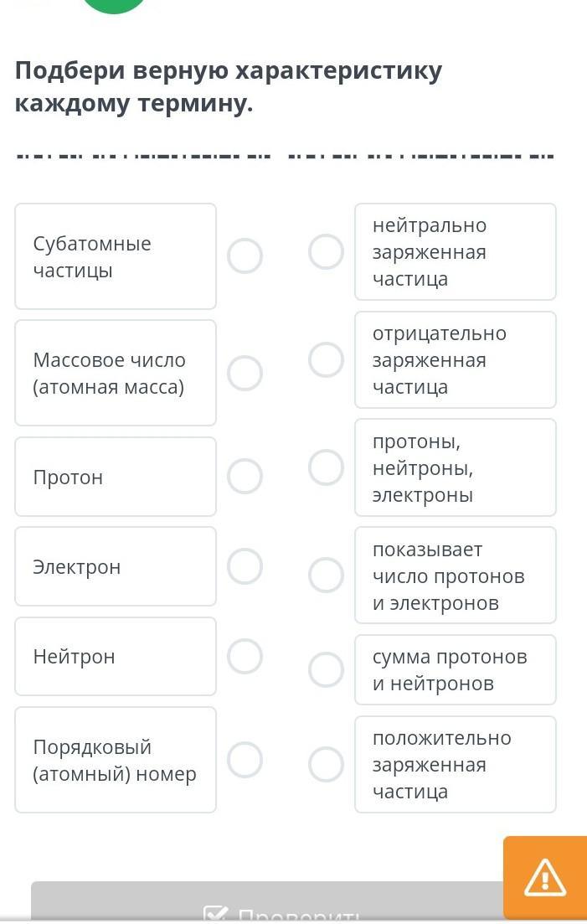This screenshot has width=587, height=924.
Task: Select circle for показывает число протонов
Action: pyautogui.click(x=326, y=575)
